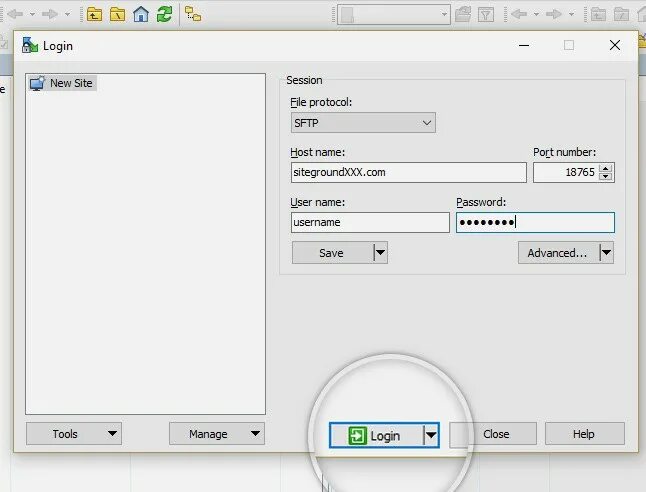
Task: Click the green refresh icon
Action: (164, 14)
